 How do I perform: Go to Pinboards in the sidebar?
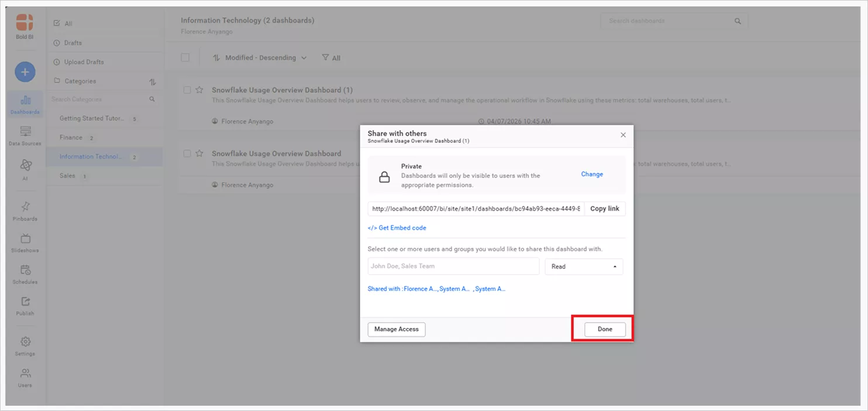[x=25, y=211]
